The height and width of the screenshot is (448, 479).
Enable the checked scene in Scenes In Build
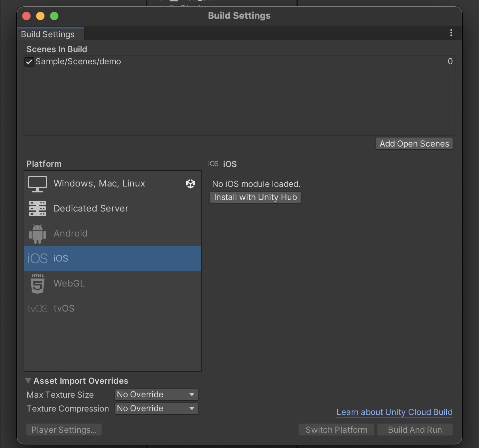tap(29, 61)
